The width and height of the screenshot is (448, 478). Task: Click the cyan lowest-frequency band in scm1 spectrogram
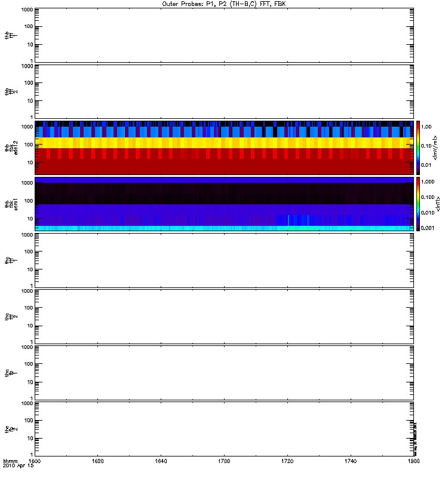[x=224, y=228]
